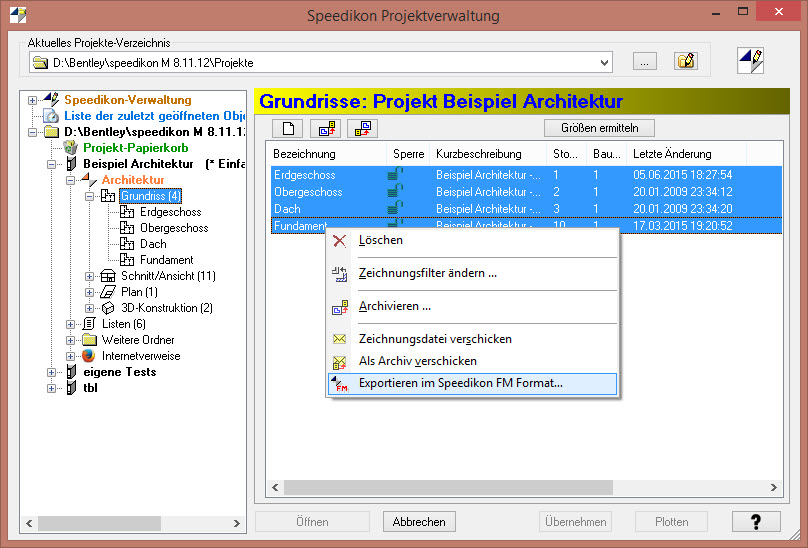Click the Schnitt/Ansicht house icon
Viewport: 808px width, 548px height.
pyautogui.click(x=108, y=276)
